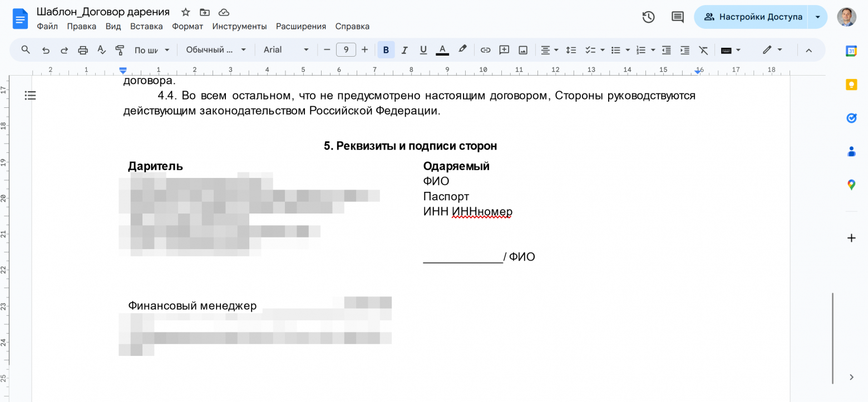The image size is (868, 402).
Task: Expand the side panel with chevron
Action: tap(851, 377)
